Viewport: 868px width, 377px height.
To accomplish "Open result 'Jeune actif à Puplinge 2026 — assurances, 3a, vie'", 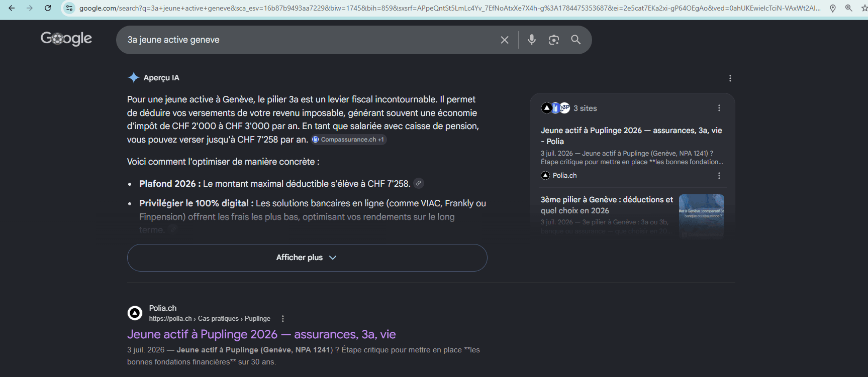I will [x=261, y=334].
